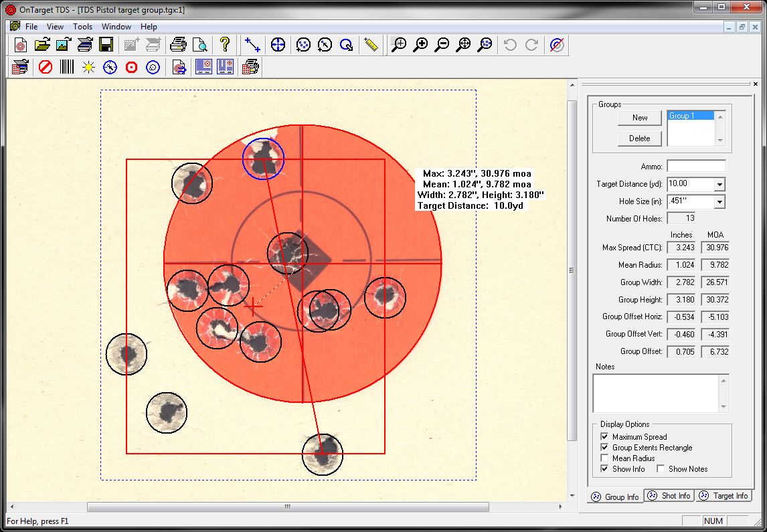Click the Delete group button
Viewport: 767px width, 532px height.
click(640, 139)
